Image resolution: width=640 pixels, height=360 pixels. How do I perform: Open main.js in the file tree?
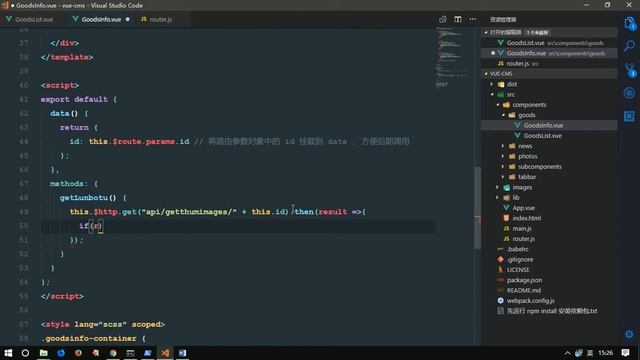click(x=549, y=229)
